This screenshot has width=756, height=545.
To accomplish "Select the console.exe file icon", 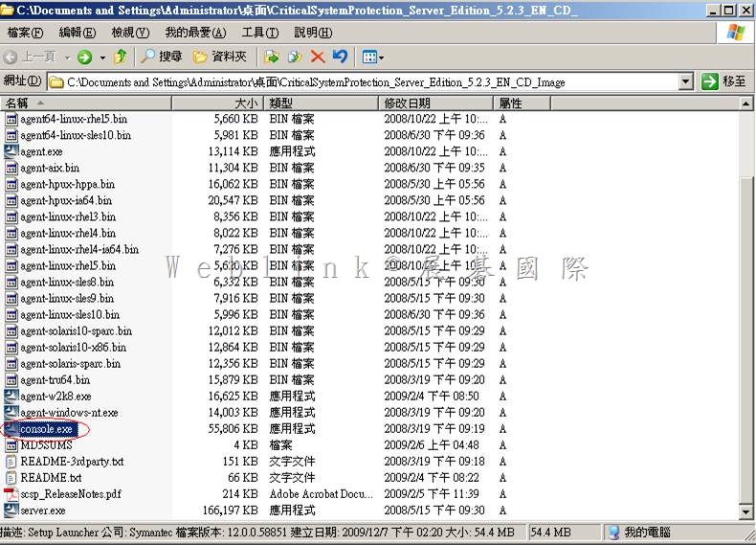I will tap(11, 429).
